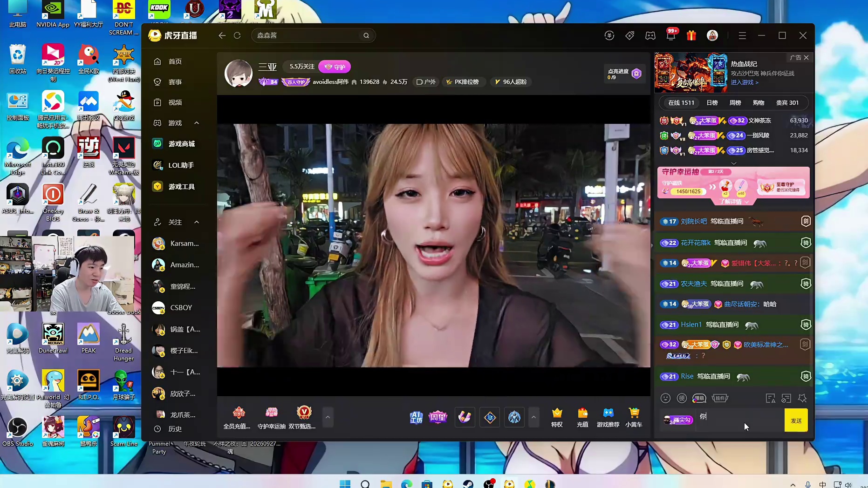Open 充值 recharge icon
868x488 pixels.
click(582, 417)
